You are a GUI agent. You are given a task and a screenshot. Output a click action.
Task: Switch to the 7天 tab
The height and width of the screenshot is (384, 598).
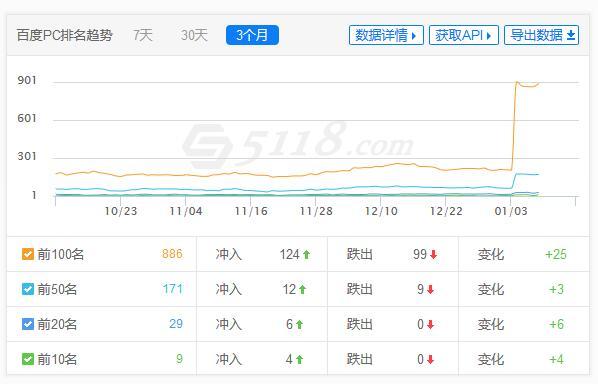pos(143,35)
